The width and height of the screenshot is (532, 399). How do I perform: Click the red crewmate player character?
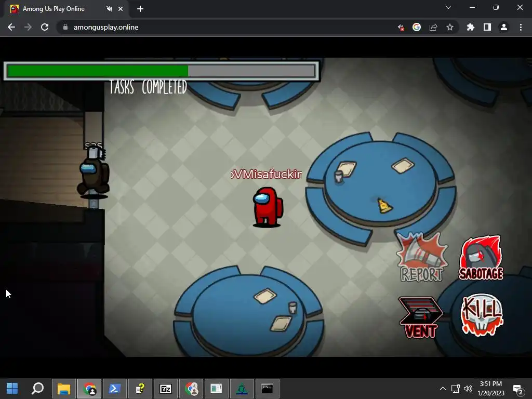[x=268, y=207]
